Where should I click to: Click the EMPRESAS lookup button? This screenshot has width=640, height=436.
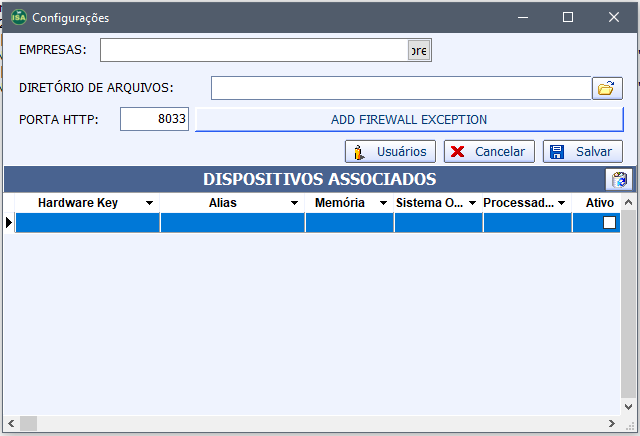pyautogui.click(x=419, y=50)
